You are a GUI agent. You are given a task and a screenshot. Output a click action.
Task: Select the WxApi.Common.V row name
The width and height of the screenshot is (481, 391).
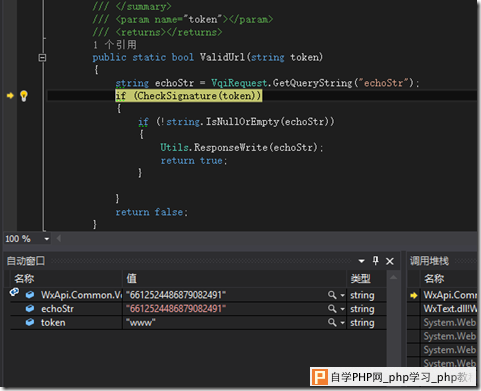(81, 295)
